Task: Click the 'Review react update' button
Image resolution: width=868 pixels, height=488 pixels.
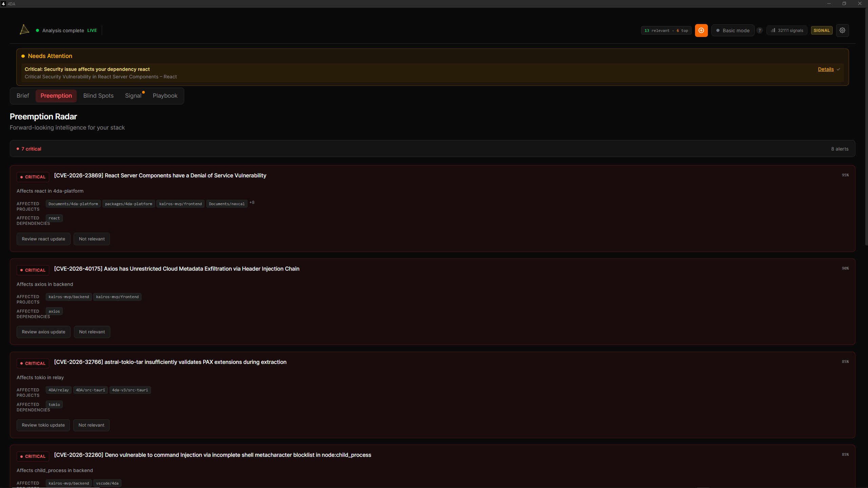Action: tap(43, 239)
